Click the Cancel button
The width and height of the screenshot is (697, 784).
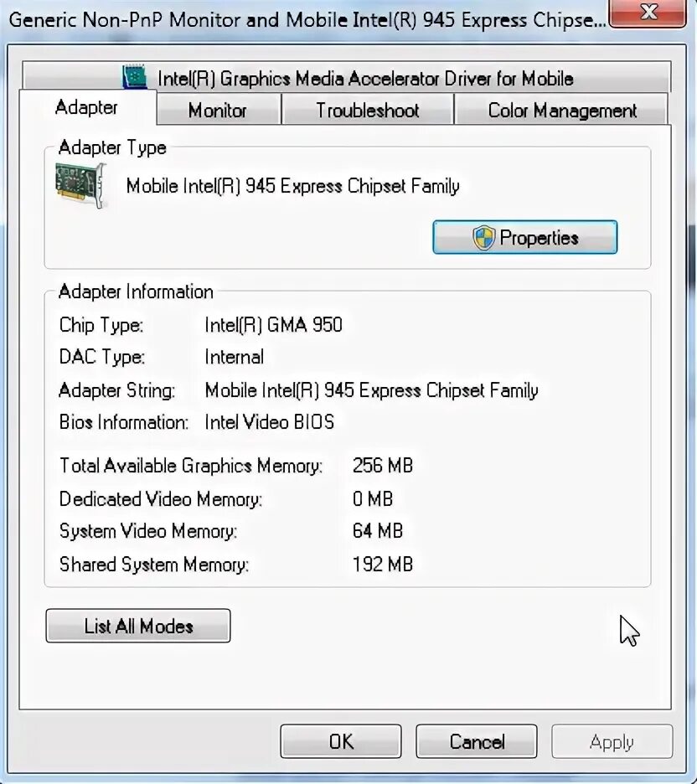click(477, 741)
